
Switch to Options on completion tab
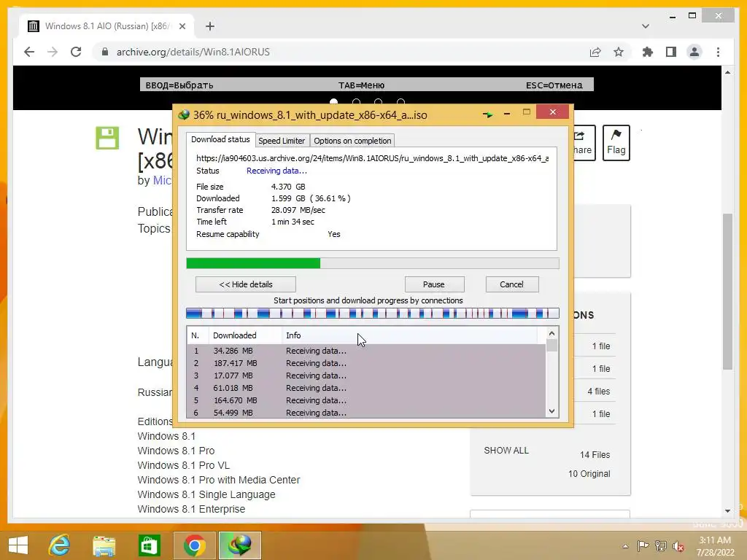click(x=352, y=141)
